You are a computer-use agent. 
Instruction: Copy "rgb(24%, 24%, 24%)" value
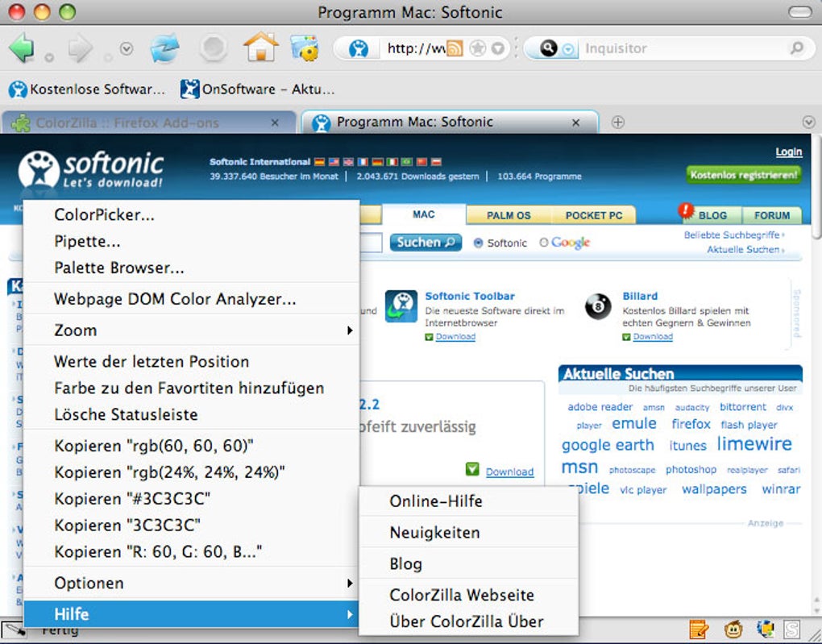pos(191,472)
